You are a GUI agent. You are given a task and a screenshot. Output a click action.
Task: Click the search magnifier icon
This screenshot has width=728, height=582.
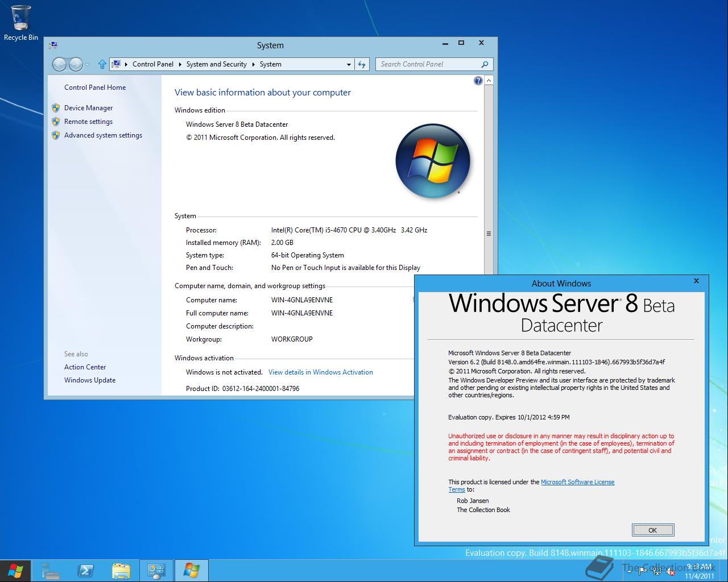coord(485,64)
